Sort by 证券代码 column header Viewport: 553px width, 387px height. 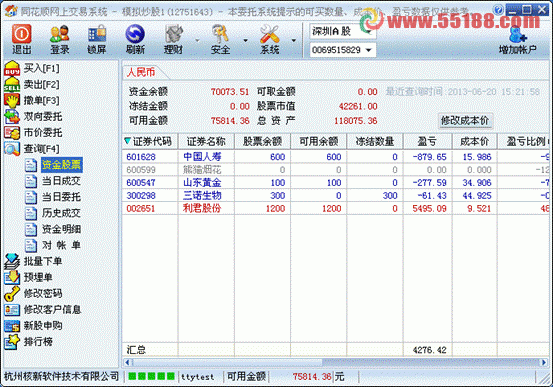150,141
